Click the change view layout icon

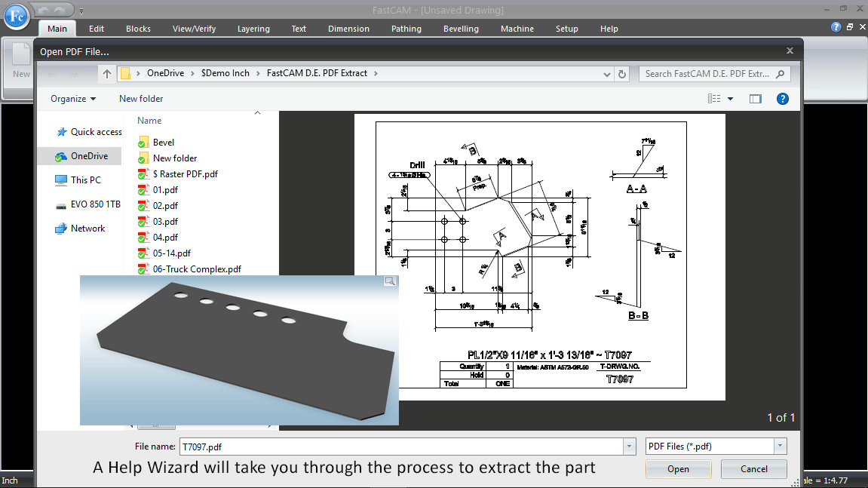(714, 99)
